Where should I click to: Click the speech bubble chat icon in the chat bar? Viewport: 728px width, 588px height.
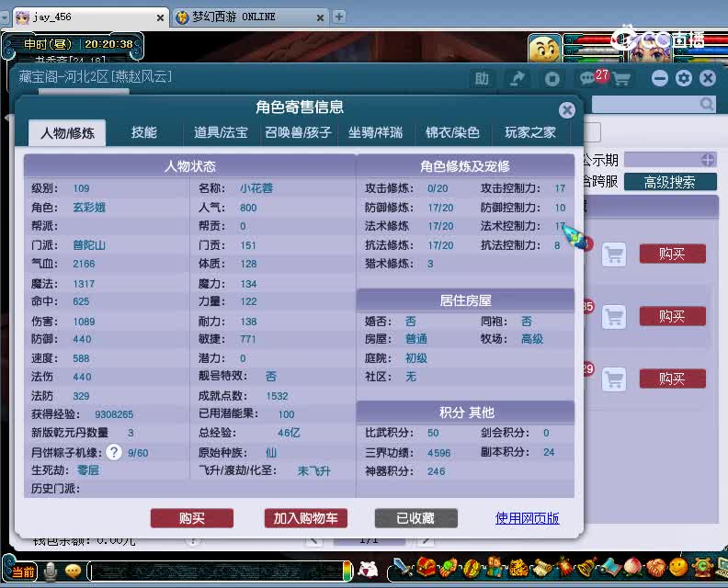pyautogui.click(x=73, y=571)
